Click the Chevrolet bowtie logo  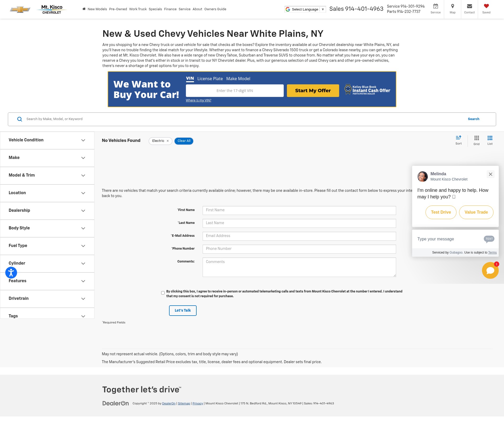(20, 9)
